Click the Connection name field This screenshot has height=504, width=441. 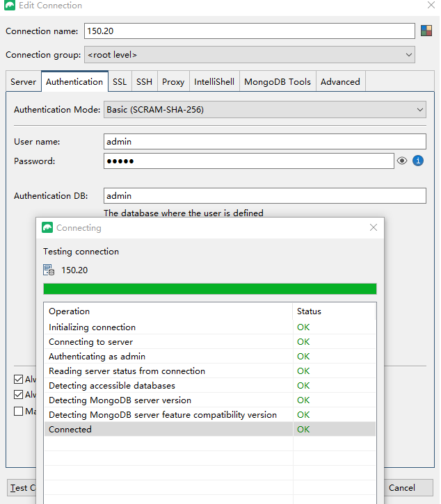(x=250, y=31)
